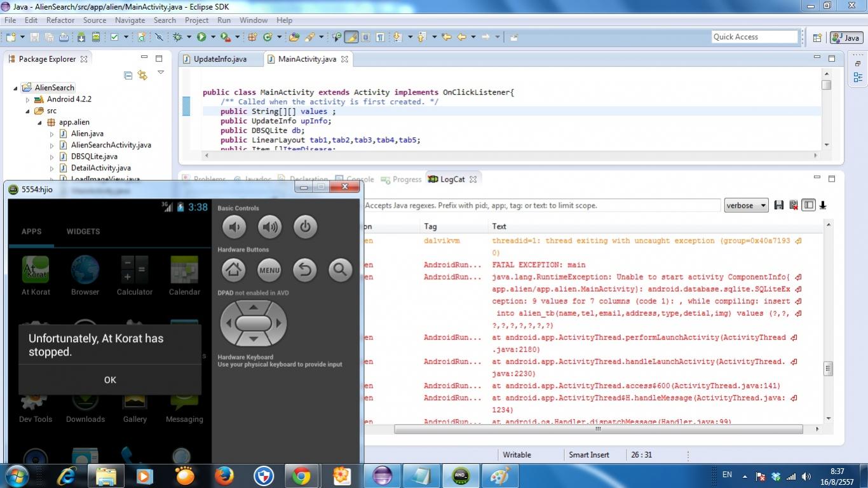This screenshot has height=488, width=868.
Task: Click the Open Perspective icon
Action: 818,37
